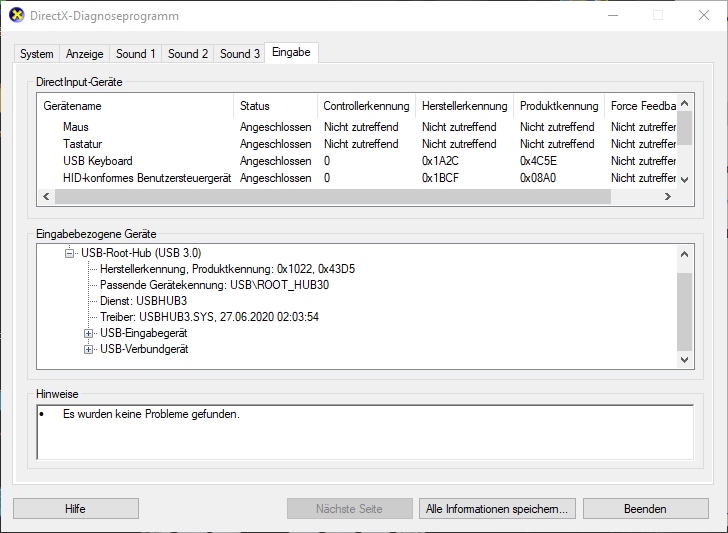Click the Beenden button

tap(646, 509)
